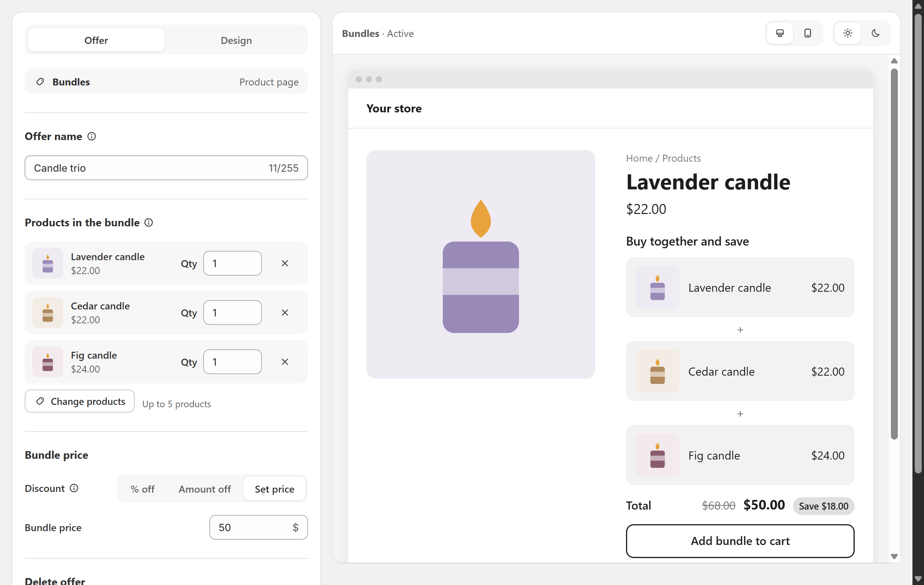924x585 pixels.
Task: Open Offer name info tooltip icon
Action: click(92, 136)
